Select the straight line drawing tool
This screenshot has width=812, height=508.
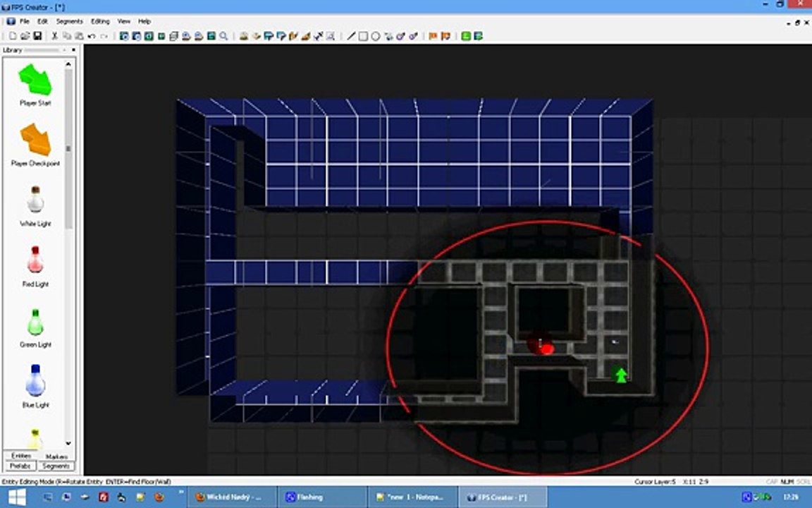click(x=350, y=36)
